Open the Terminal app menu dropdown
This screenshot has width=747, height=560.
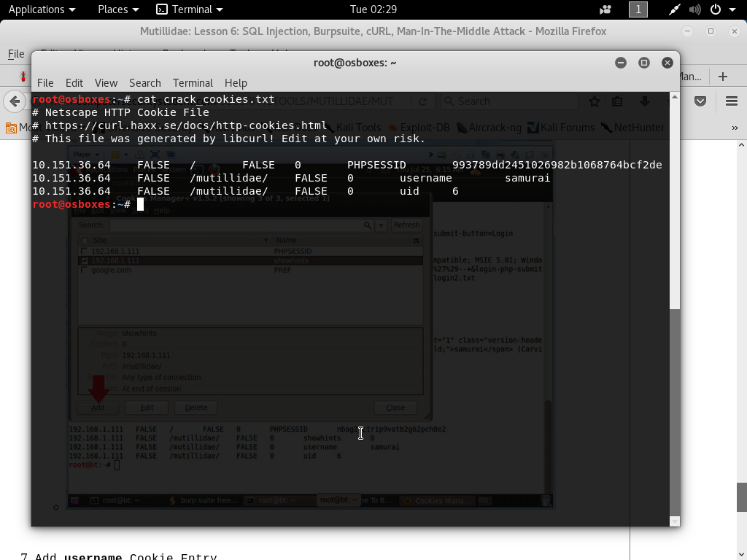(190, 9)
